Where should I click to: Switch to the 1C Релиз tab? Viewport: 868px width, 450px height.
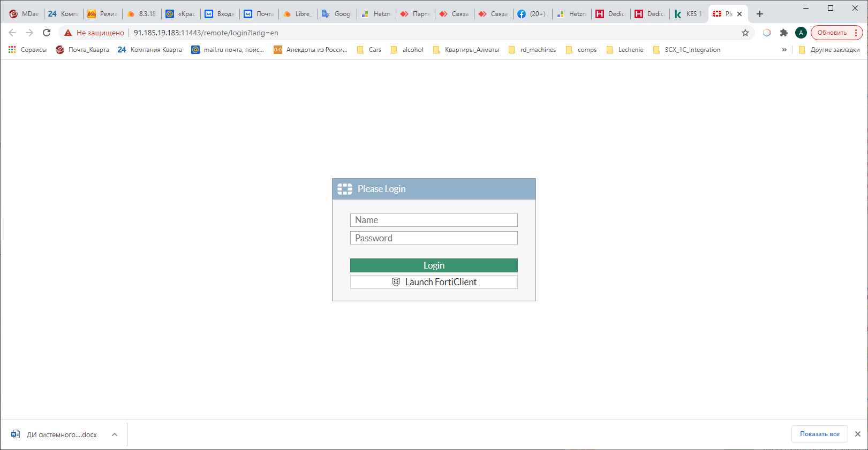point(103,14)
